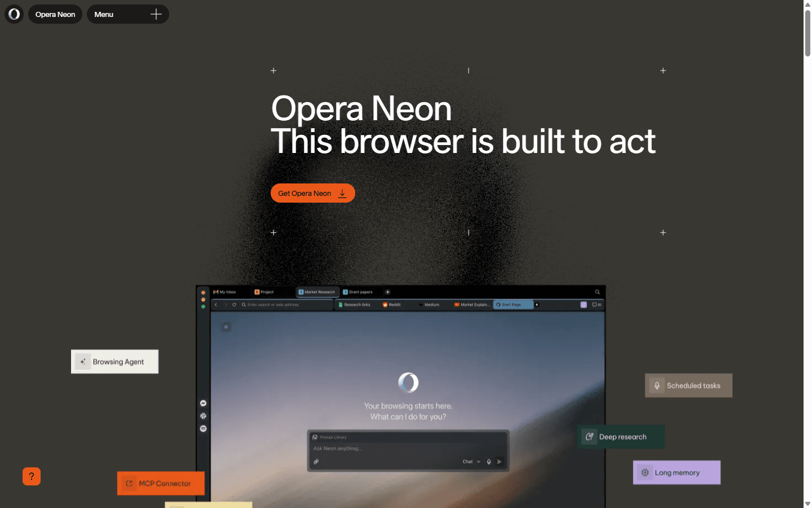812x508 pixels.
Task: Click the Get Opera Neon download button
Action: 313,193
